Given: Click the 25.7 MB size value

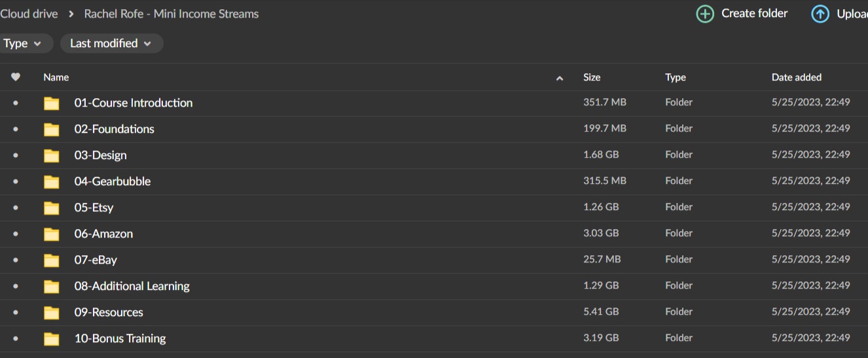Looking at the screenshot, I should click(602, 259).
